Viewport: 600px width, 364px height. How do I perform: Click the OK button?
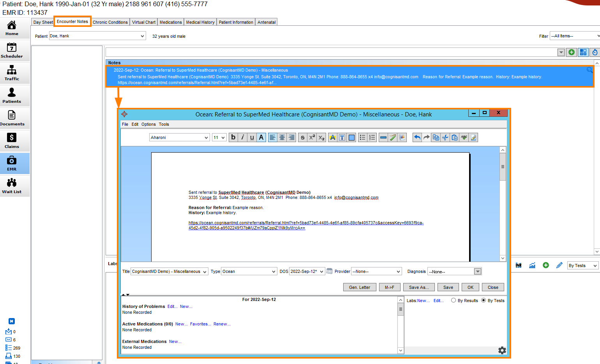[471, 287]
